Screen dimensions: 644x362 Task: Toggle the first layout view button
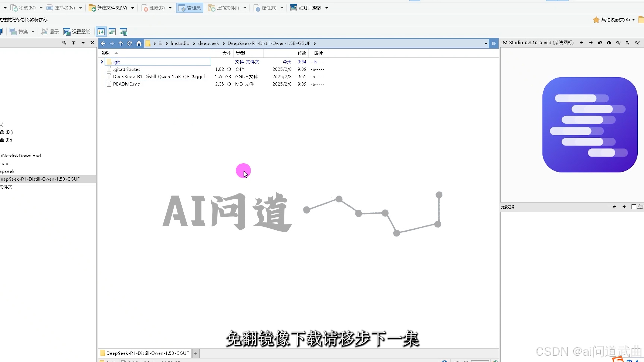(x=101, y=32)
